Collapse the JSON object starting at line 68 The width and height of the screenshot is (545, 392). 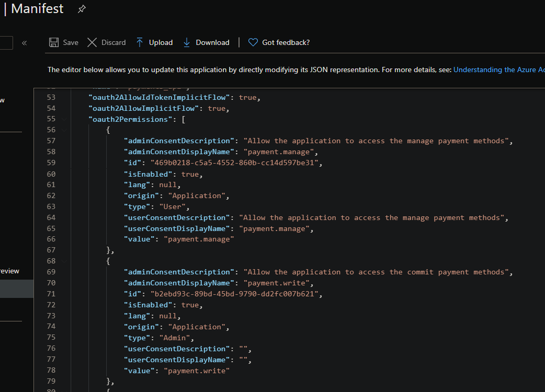65,261
